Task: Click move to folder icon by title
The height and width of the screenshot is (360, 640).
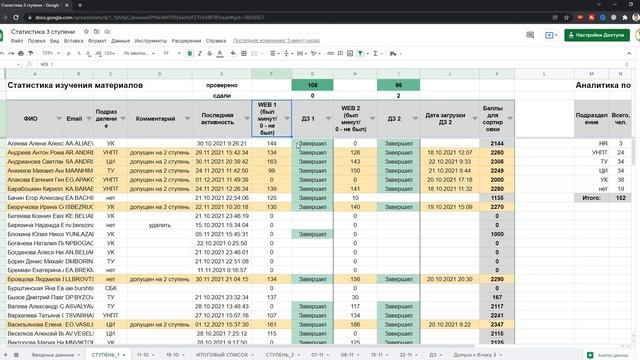Action: (x=97, y=31)
